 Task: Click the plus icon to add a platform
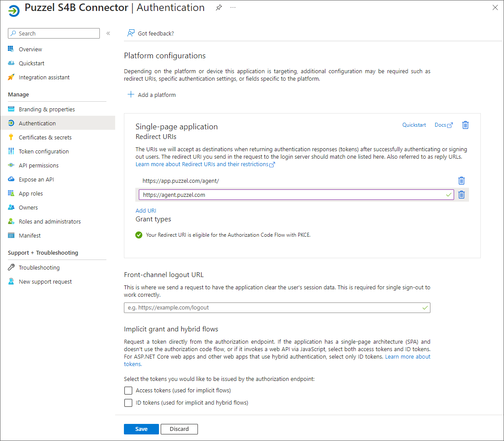[130, 95]
